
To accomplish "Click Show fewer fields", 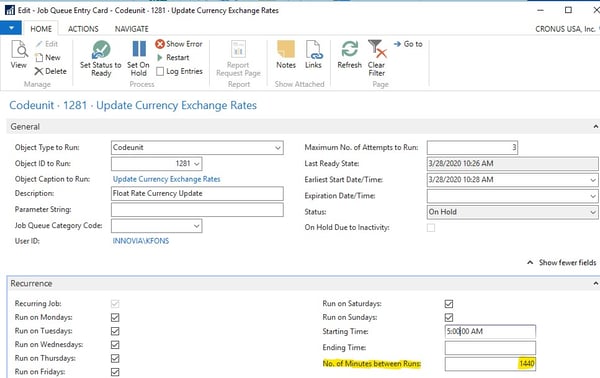I will 562,262.
